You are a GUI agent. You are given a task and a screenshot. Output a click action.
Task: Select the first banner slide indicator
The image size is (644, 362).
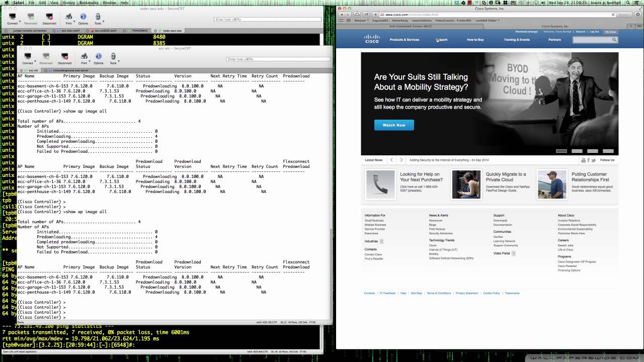pyautogui.click(x=561, y=151)
